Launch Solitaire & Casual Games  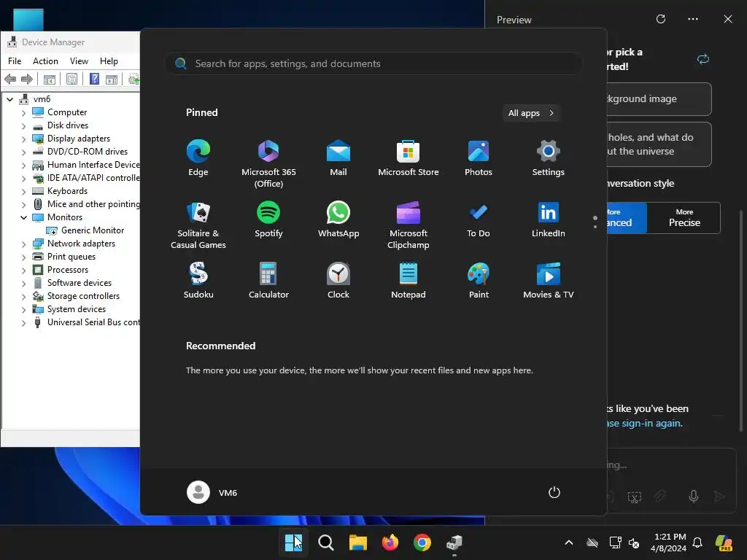click(198, 225)
